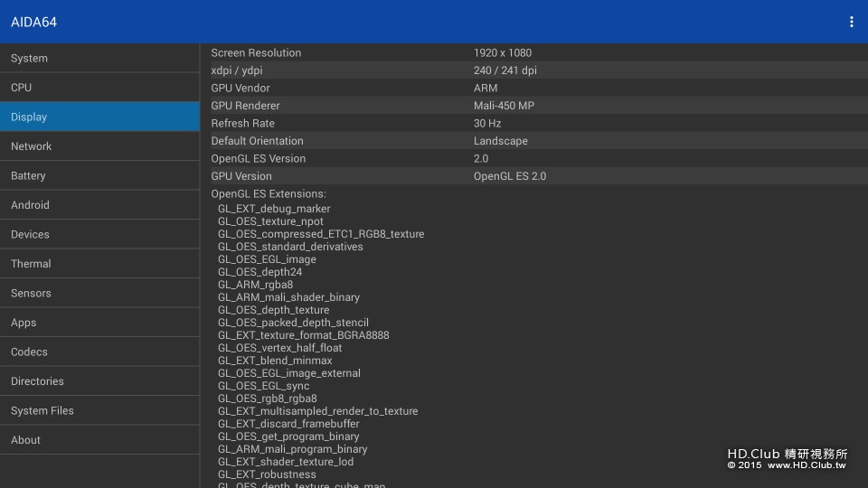
Task: Open the System Files category
Action: (99, 410)
